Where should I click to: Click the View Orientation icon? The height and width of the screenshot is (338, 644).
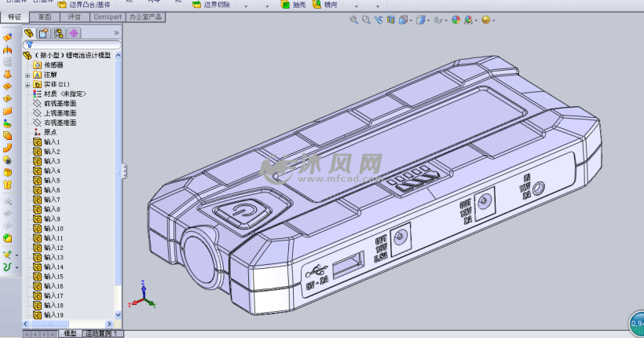(x=404, y=20)
